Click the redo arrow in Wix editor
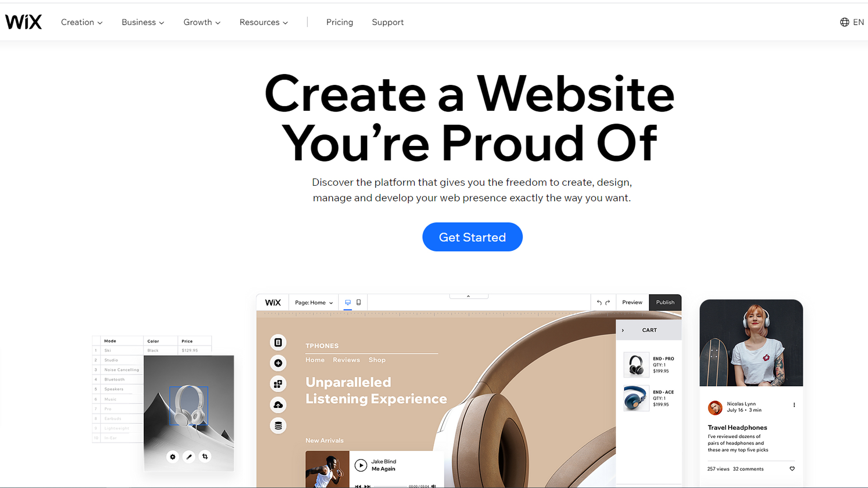The width and height of the screenshot is (868, 488). [608, 302]
